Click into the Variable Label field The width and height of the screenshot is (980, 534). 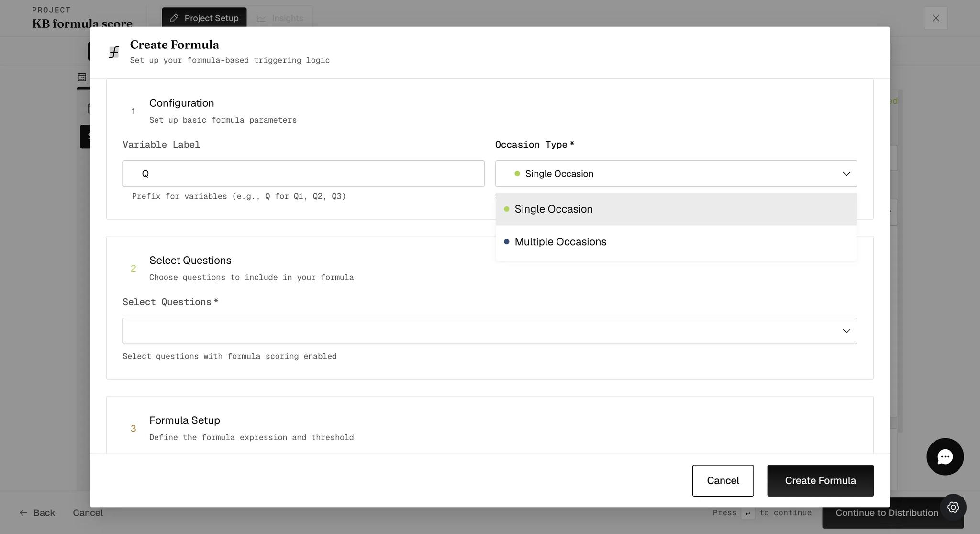303,174
